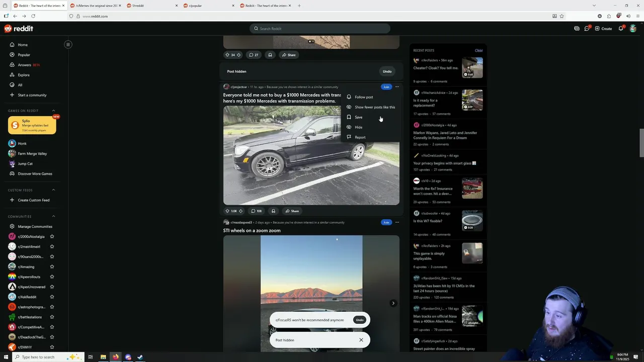644x362 pixels.
Task: Choose Show fewer posts like this
Action: pos(370,107)
